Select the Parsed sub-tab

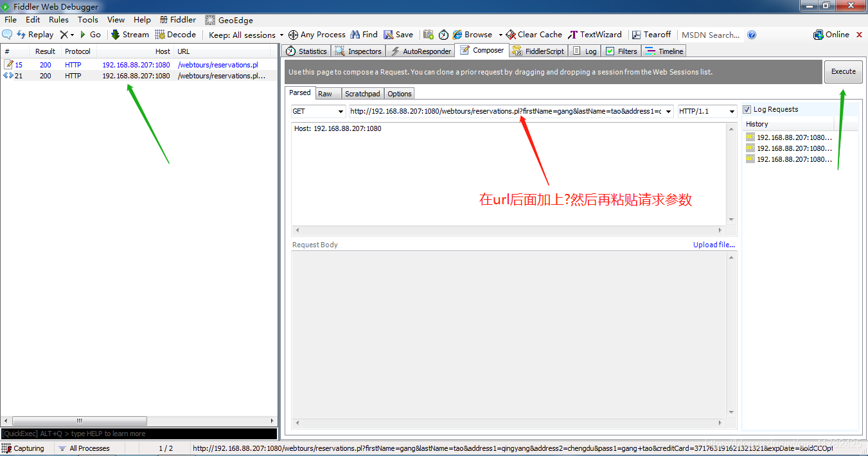(300, 93)
